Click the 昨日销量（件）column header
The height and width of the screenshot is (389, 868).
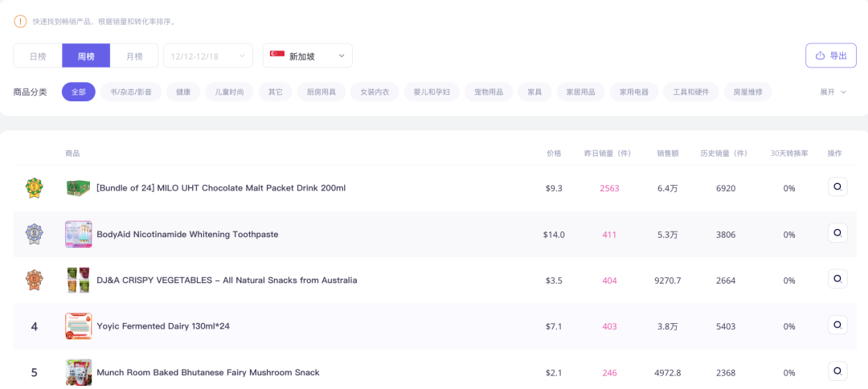pyautogui.click(x=608, y=154)
